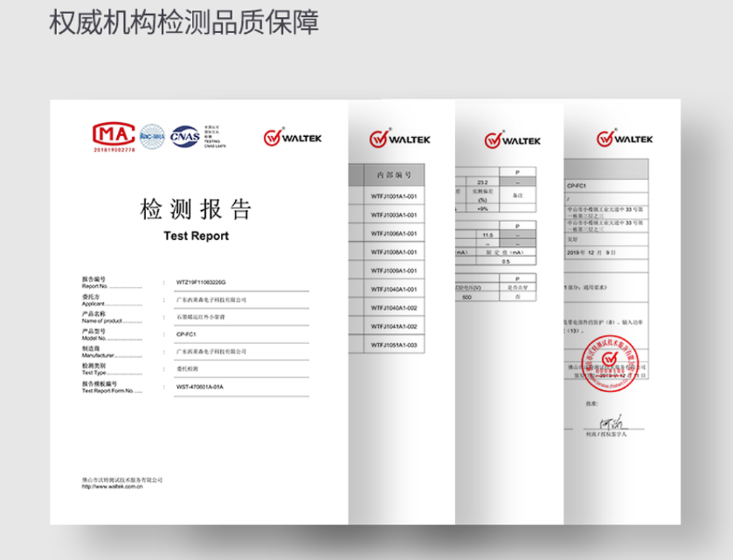Click the WALTEK logo on the second page
This screenshot has height=560, width=733.
click(399, 139)
